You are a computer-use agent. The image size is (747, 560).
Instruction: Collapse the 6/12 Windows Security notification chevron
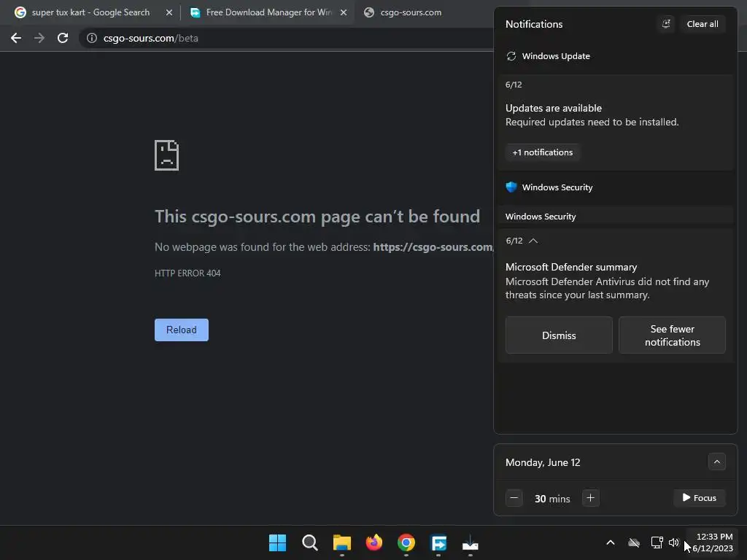pyautogui.click(x=533, y=241)
